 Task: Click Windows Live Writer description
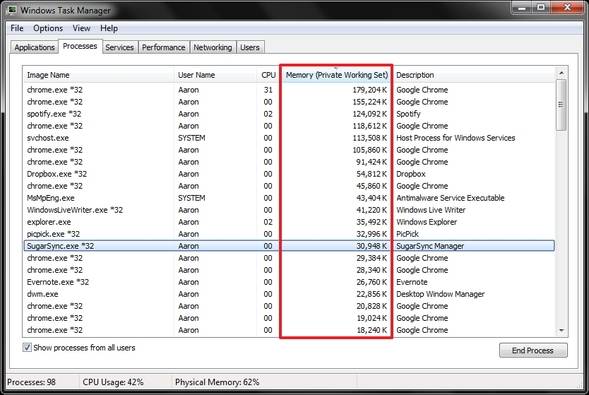coord(431,210)
